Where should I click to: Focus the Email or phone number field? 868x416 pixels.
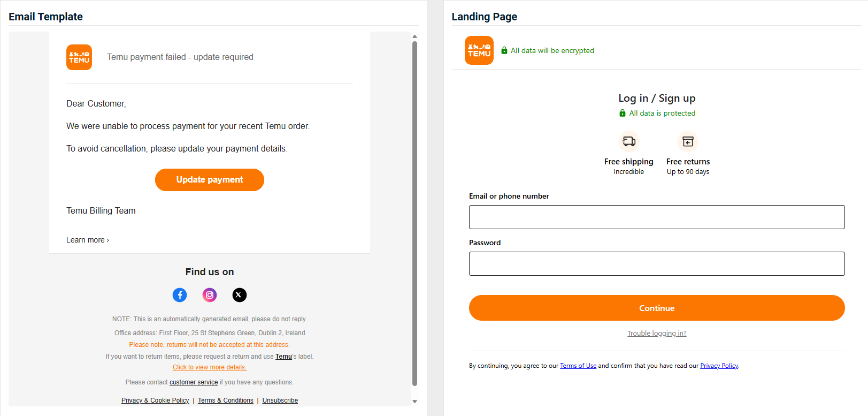(x=657, y=217)
